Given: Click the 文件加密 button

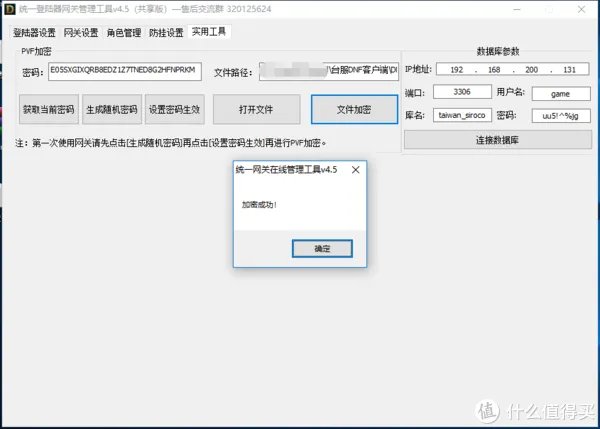Looking at the screenshot, I should coord(354,109).
